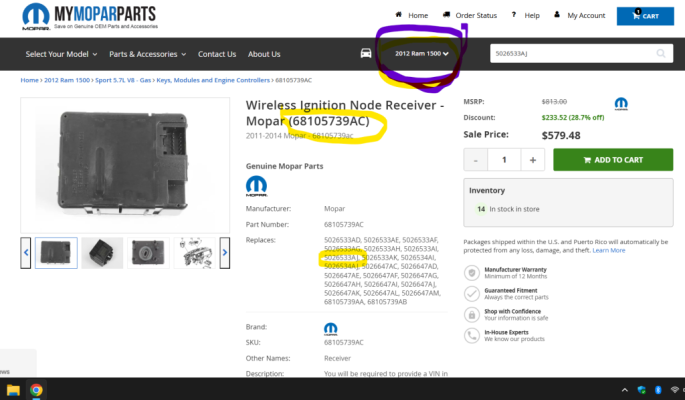Open File Explorer from the taskbar
The image size is (685, 400).
click(x=13, y=390)
